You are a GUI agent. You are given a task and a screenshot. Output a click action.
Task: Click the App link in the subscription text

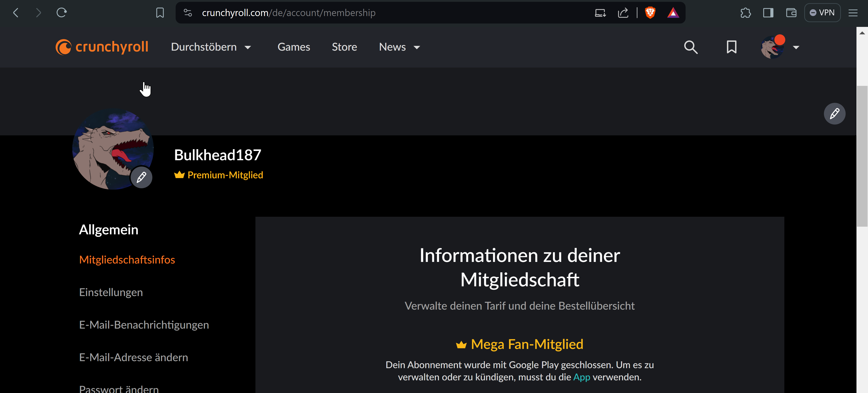click(582, 377)
